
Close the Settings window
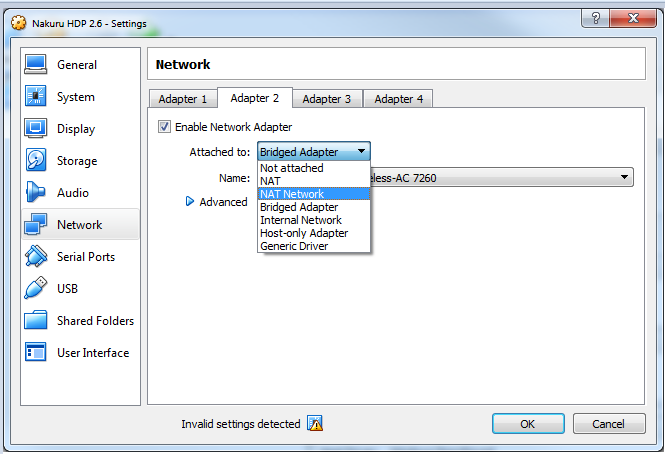coord(633,18)
